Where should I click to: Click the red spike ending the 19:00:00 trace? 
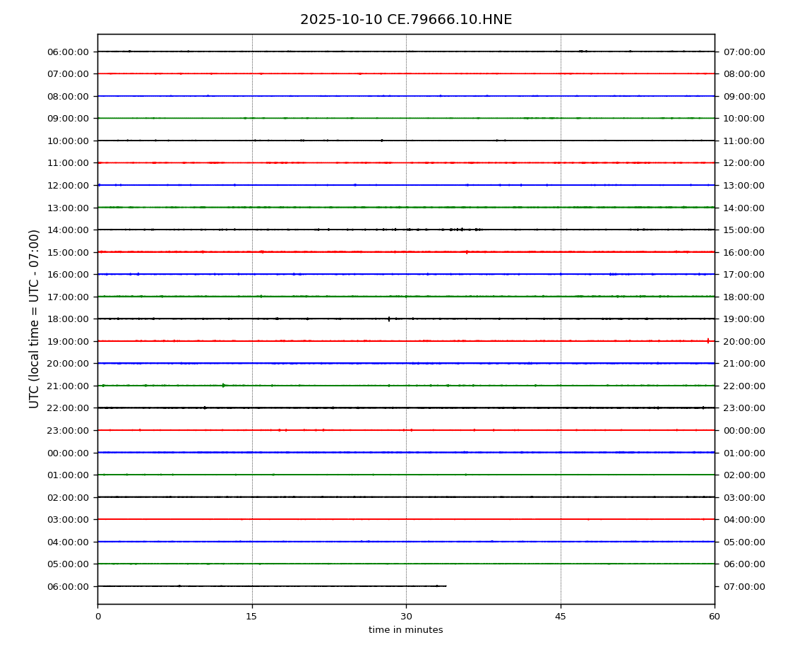coord(708,341)
